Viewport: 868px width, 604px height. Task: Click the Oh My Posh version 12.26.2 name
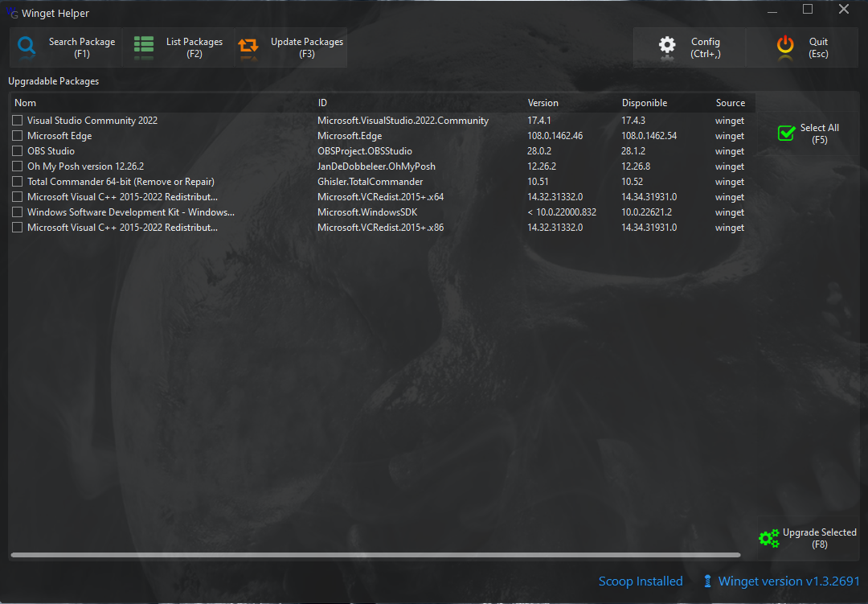(x=86, y=166)
